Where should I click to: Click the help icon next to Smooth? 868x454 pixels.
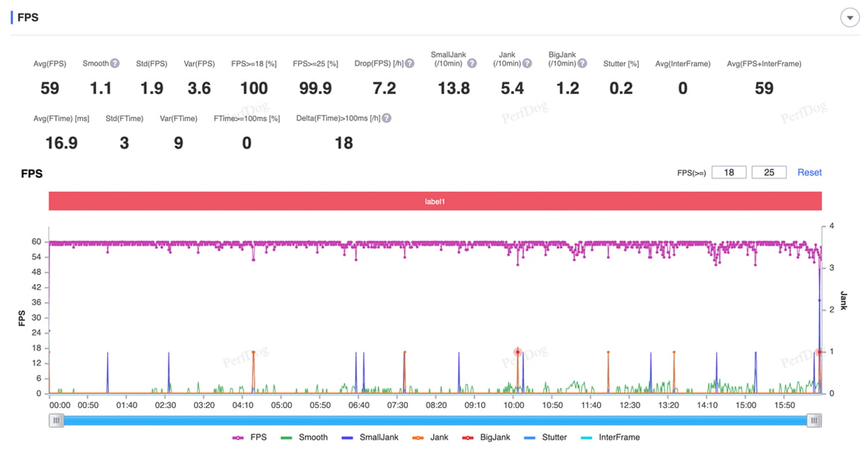[115, 63]
